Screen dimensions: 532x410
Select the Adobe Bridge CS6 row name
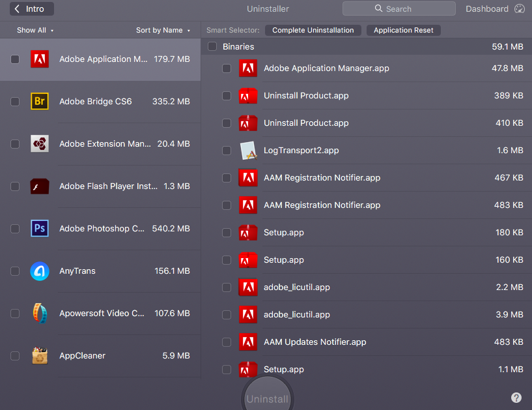click(x=95, y=102)
